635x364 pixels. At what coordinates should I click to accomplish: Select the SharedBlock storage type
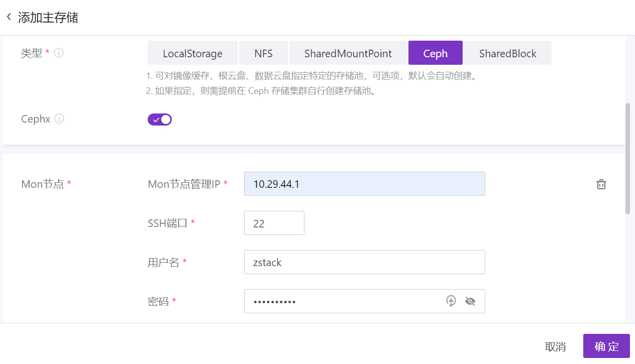click(x=507, y=53)
